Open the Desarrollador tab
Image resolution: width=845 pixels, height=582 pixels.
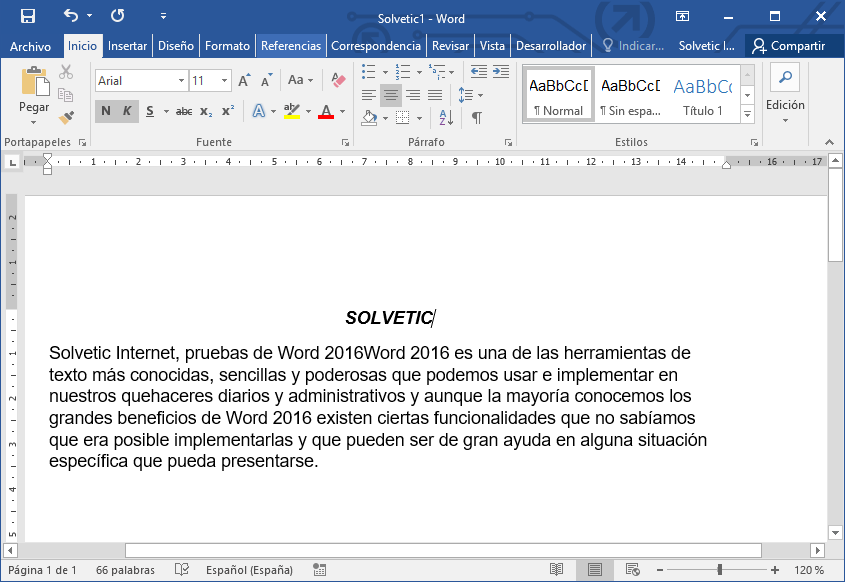(x=551, y=46)
